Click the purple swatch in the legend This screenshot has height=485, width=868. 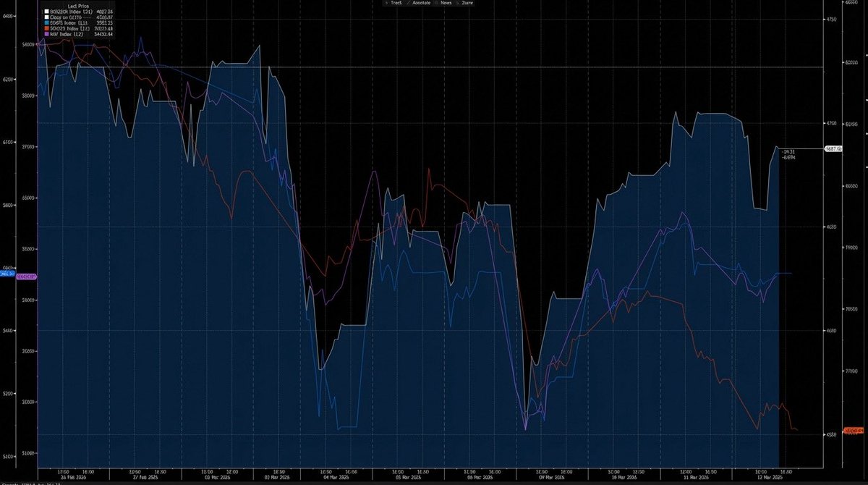point(47,34)
